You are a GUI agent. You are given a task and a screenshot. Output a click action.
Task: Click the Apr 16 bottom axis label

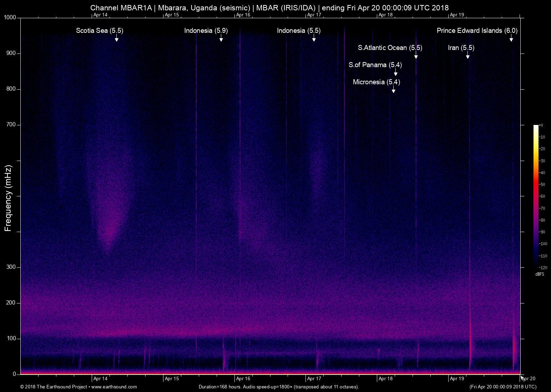click(x=243, y=379)
